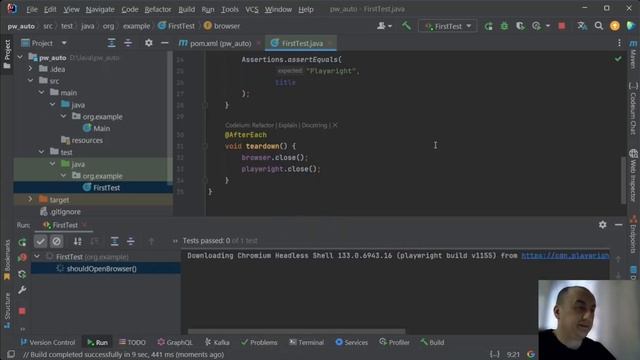The width and height of the screenshot is (640, 360).
Task: Open the editor tabs more-options menu
Action: click(619, 43)
